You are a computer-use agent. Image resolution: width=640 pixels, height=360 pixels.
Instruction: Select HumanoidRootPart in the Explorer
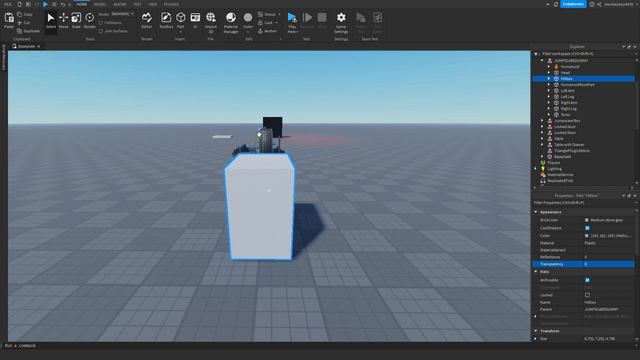pyautogui.click(x=577, y=85)
